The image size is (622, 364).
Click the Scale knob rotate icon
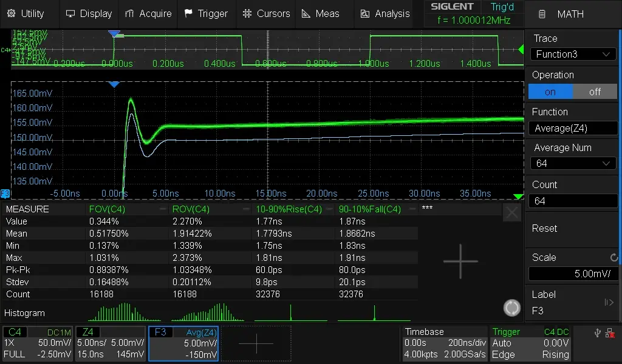(x=613, y=258)
